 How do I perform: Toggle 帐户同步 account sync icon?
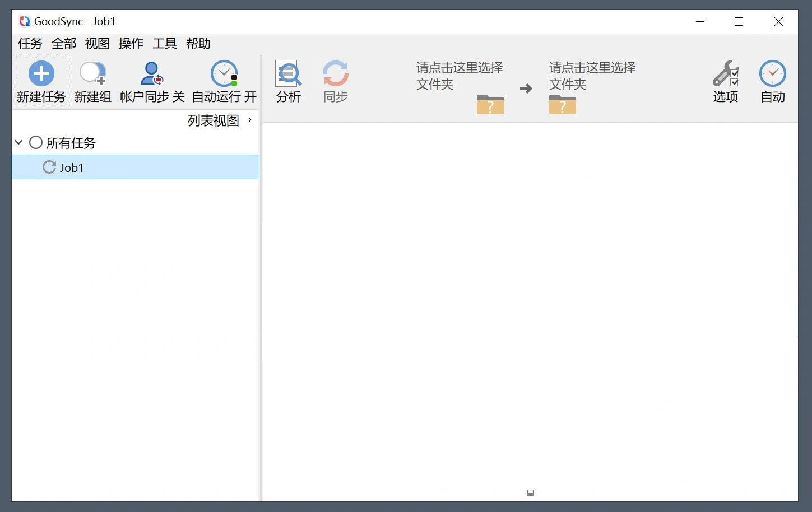(152, 73)
